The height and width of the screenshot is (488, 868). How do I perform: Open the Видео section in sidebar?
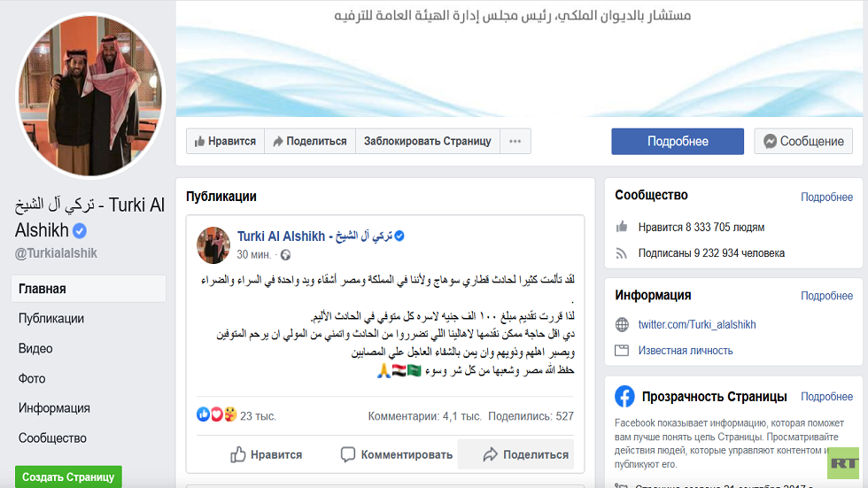[x=35, y=349]
